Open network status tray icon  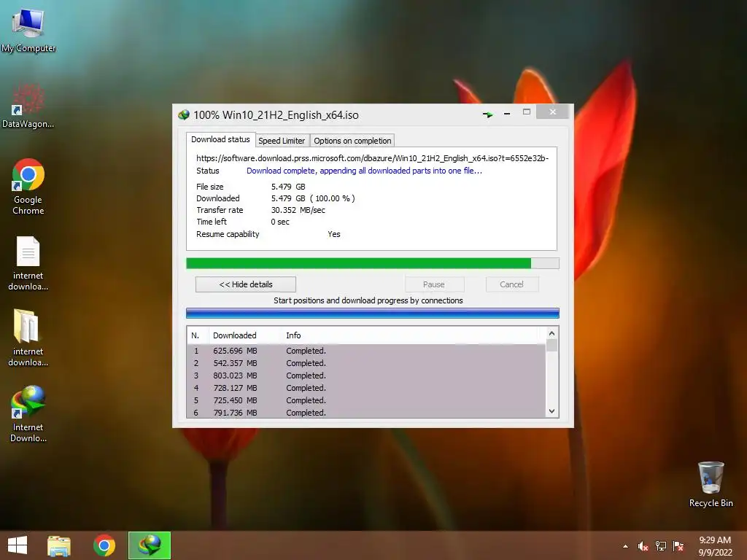[x=661, y=546]
